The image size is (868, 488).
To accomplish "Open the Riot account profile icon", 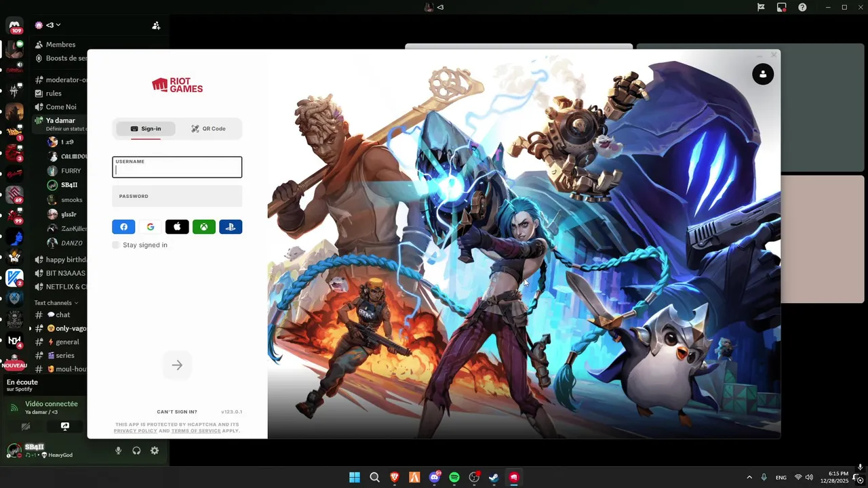I will [x=763, y=74].
